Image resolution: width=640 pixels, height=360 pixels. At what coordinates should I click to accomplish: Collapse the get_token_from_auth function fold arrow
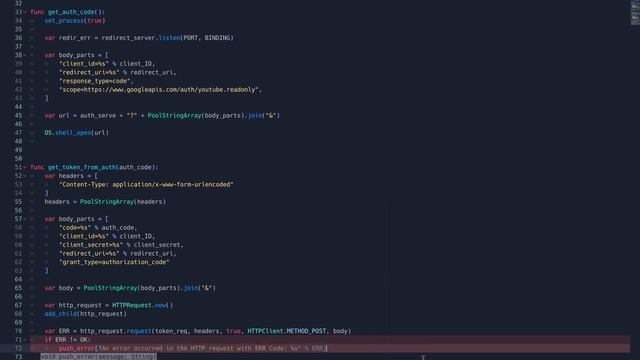point(25,167)
